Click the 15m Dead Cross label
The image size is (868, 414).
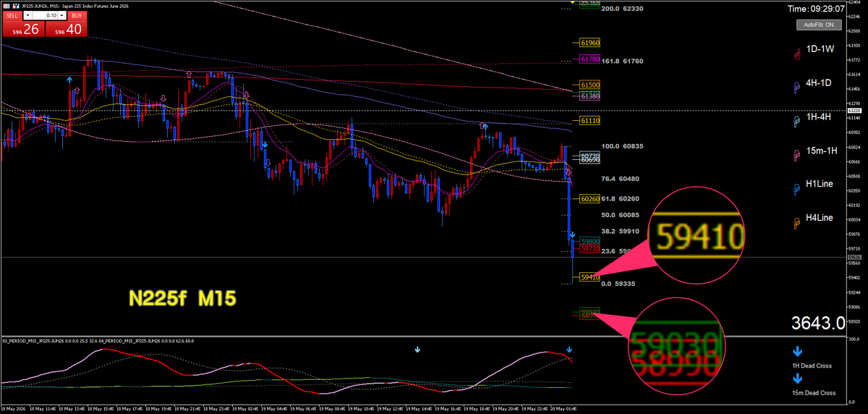click(x=814, y=393)
